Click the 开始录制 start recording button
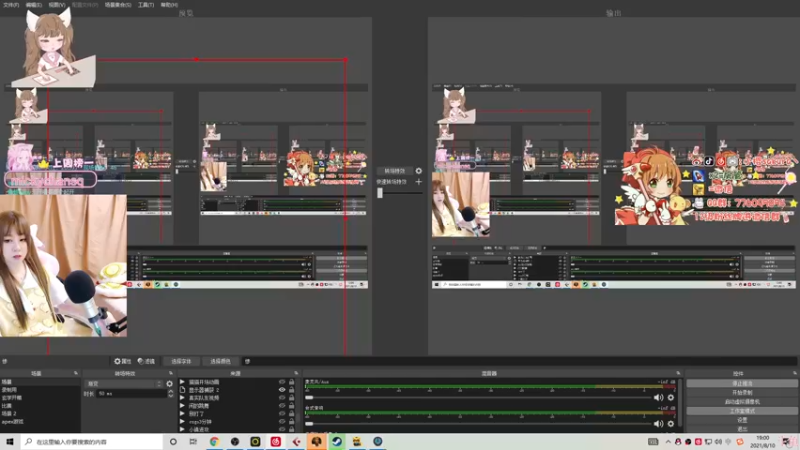This screenshot has width=800, height=450. click(742, 392)
